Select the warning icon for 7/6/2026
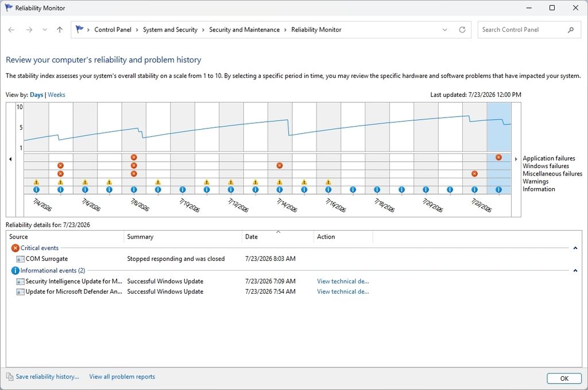 pyautogui.click(x=85, y=182)
